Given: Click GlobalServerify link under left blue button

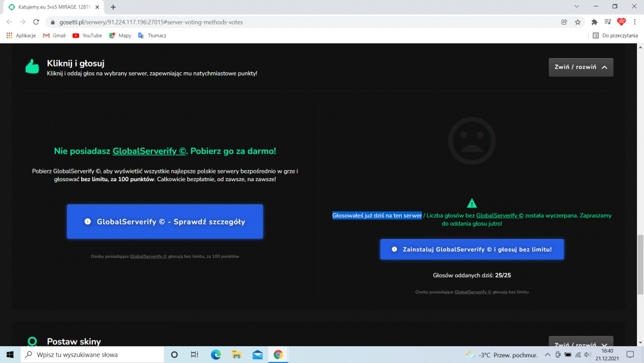Looking at the screenshot, I should coord(148,257).
